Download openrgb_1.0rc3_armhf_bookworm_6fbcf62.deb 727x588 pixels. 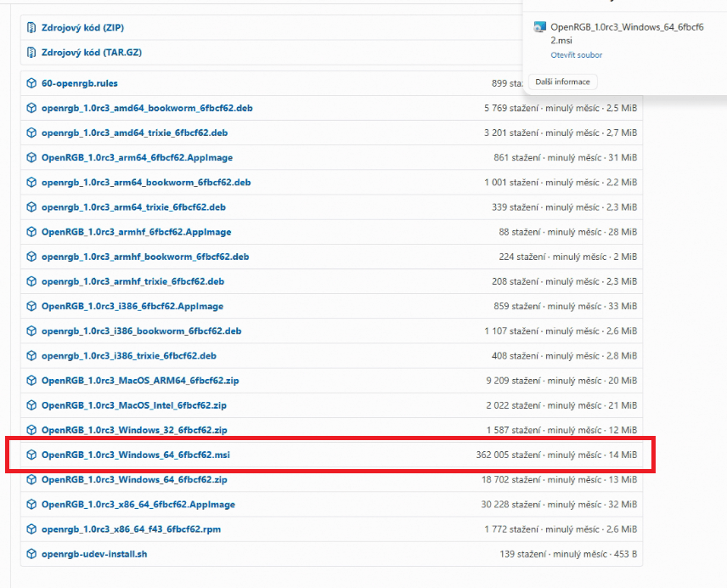(145, 257)
